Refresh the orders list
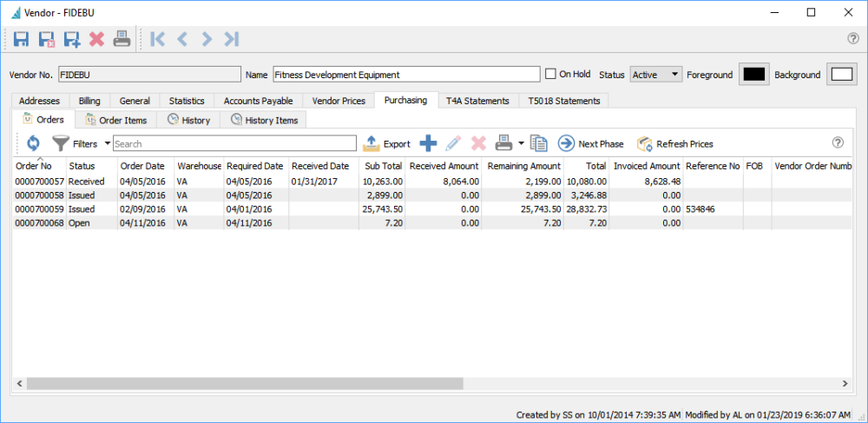 [33, 144]
